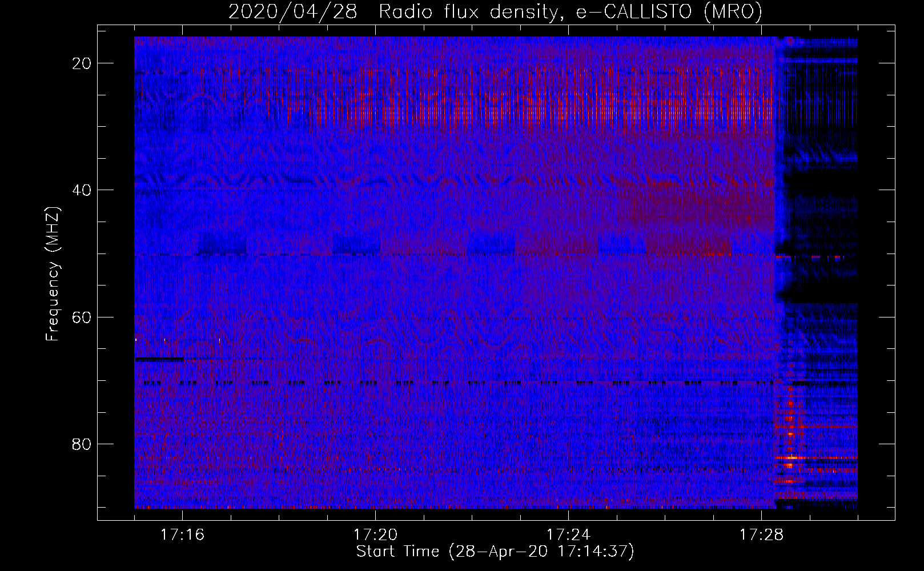924x571 pixels.
Task: Click the bright burst near 82 MHz after 17:28
Action: click(x=792, y=457)
